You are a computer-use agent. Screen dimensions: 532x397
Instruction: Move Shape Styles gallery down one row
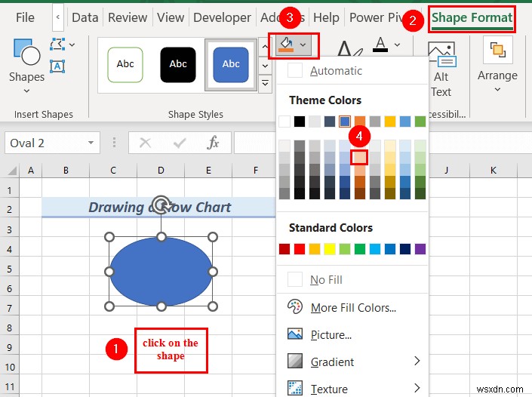coord(265,66)
